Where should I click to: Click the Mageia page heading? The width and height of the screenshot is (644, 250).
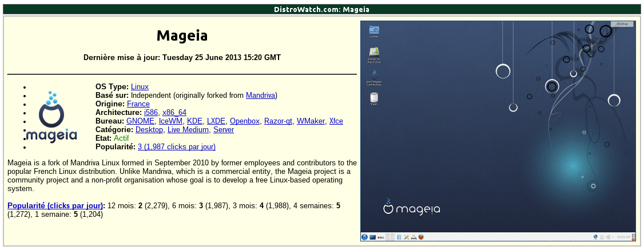click(182, 35)
